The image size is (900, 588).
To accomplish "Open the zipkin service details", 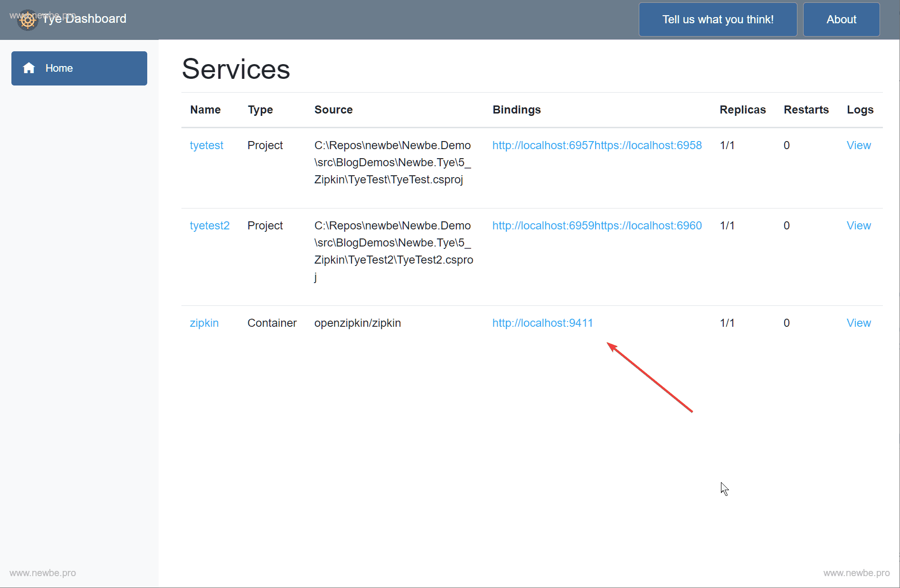I will coord(204,323).
